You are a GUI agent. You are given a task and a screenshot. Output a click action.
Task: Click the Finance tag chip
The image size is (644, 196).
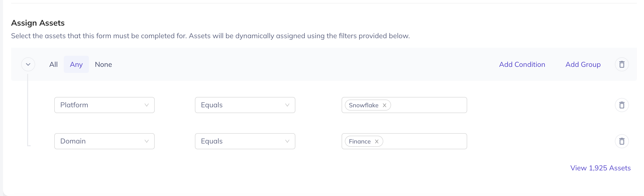(360, 141)
